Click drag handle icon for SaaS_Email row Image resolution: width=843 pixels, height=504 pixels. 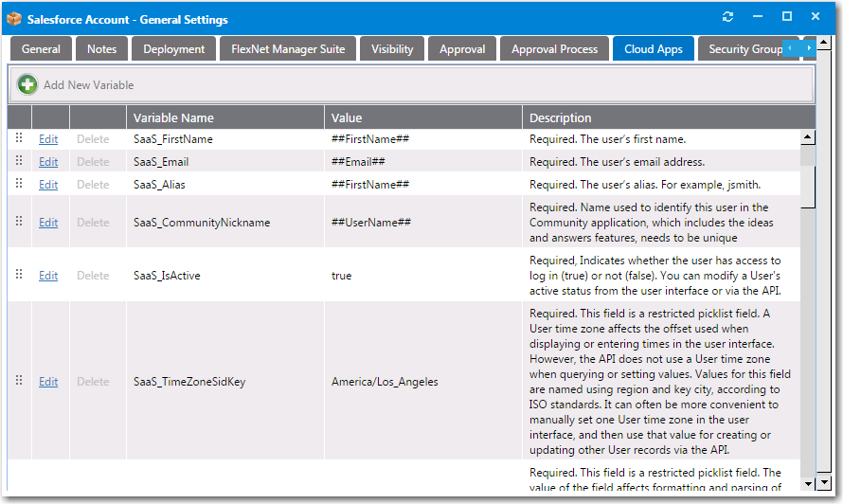(19, 161)
